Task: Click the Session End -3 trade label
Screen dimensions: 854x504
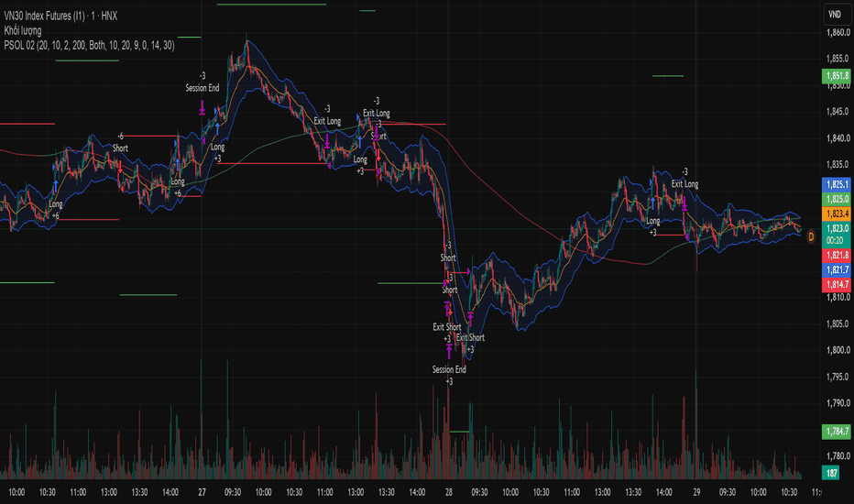Action: (203, 82)
